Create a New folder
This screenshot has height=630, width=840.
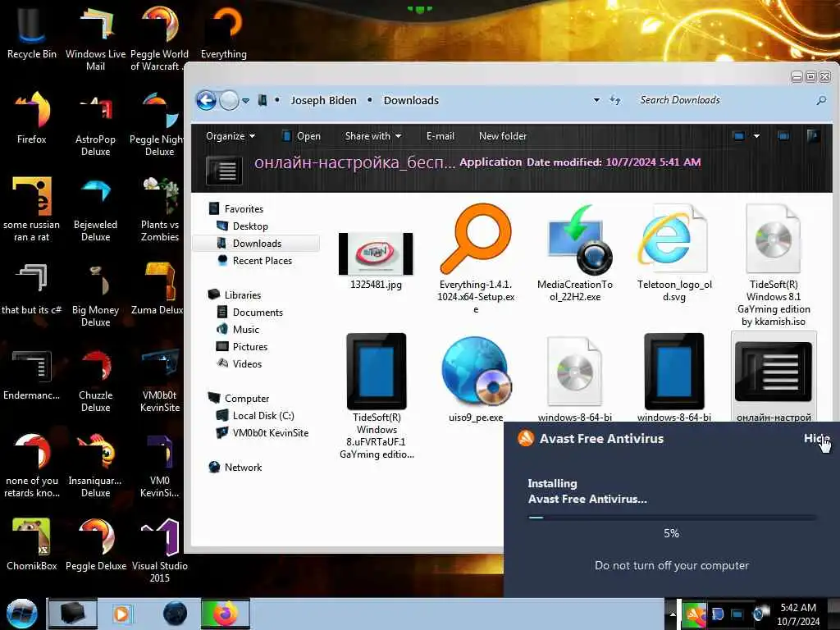tap(503, 136)
